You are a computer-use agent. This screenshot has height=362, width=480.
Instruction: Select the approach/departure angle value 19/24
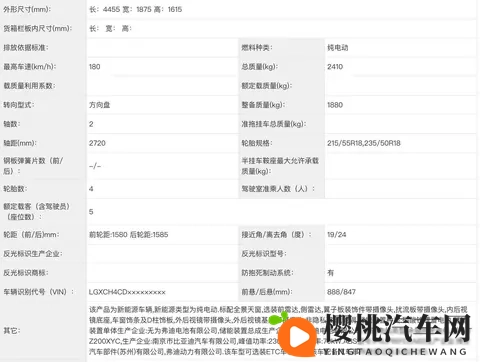(x=337, y=235)
